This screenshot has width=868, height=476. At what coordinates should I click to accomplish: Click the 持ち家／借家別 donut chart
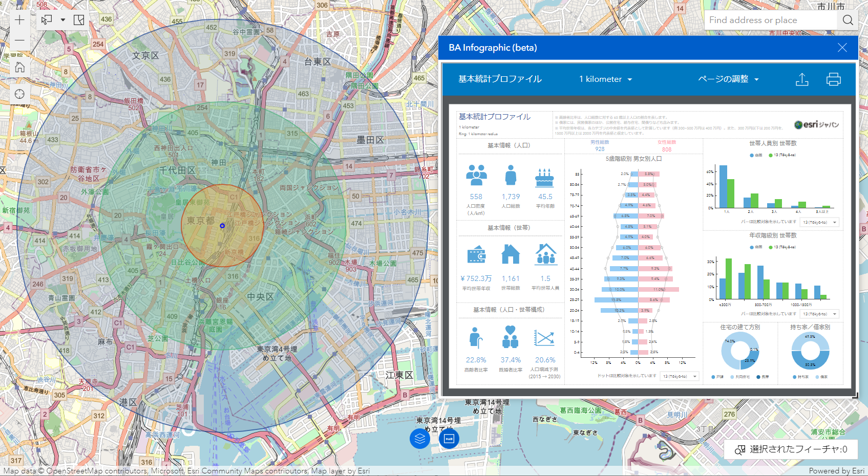point(810,351)
